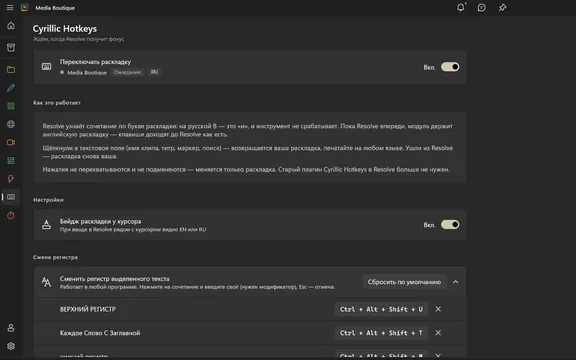Image resolution: width=576 pixels, height=360 pixels.
Task: Click the RU layout badge
Action: pyautogui.click(x=154, y=72)
